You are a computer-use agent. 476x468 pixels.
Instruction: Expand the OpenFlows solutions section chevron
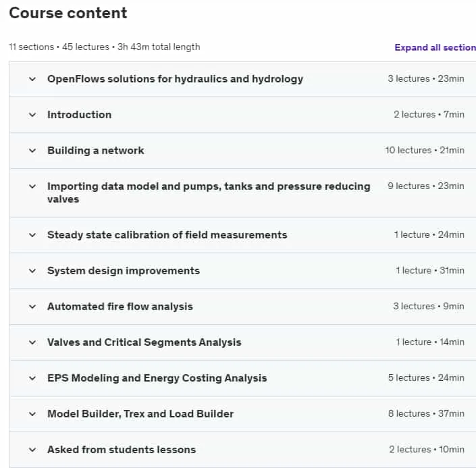32,79
